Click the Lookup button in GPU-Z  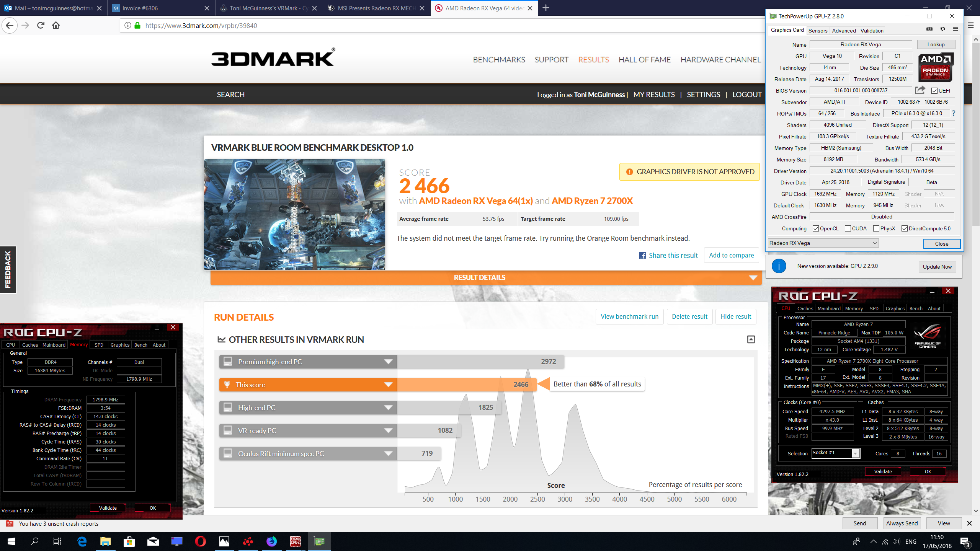(x=936, y=44)
